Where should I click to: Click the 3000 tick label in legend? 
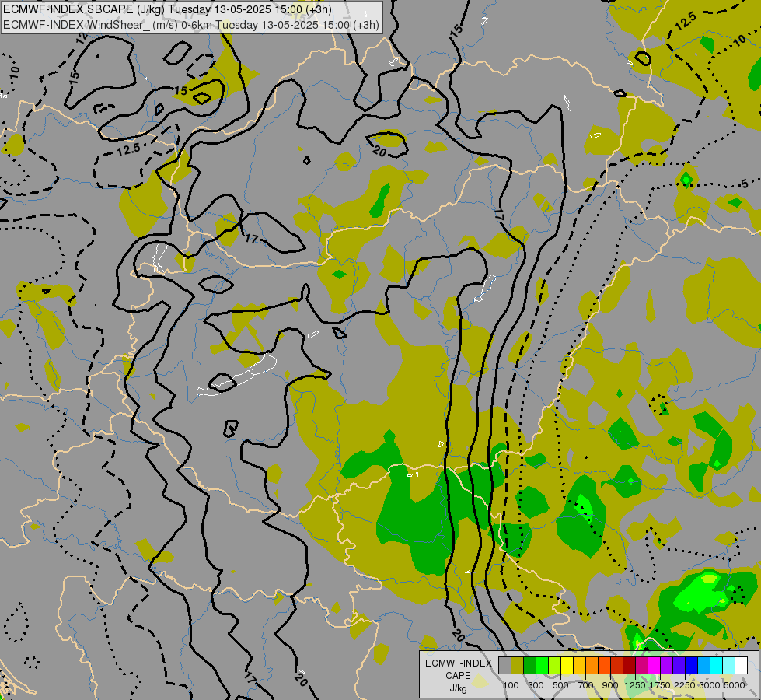tap(710, 685)
